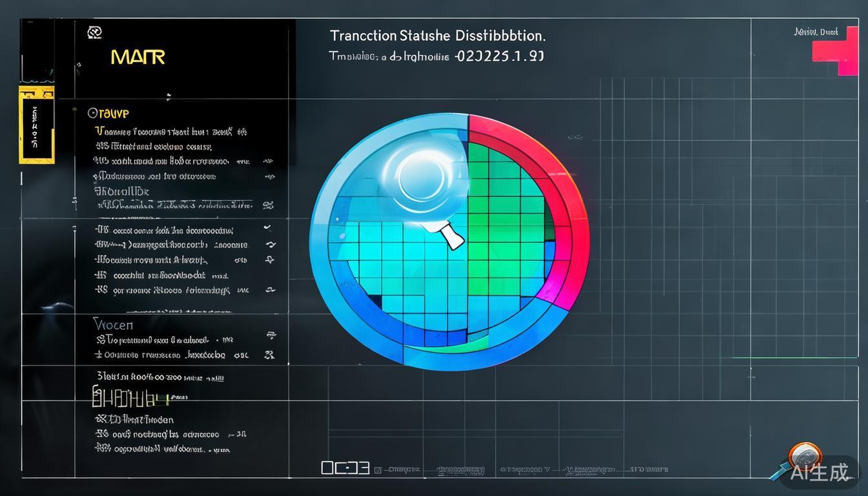This screenshot has height=496, width=868.
Task: Click the circle icon beside the Orauve heading
Action: (92, 113)
